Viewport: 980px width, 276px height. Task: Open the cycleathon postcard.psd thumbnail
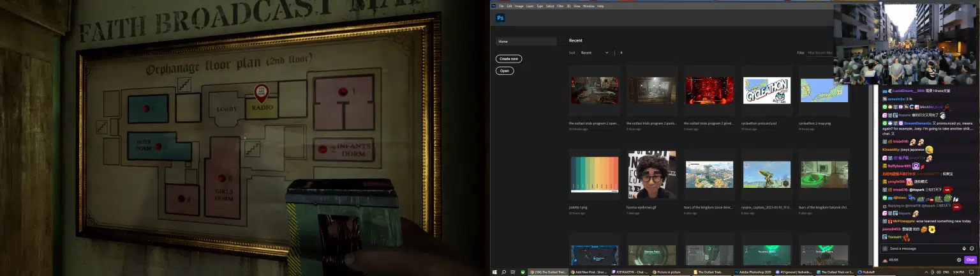click(x=767, y=91)
